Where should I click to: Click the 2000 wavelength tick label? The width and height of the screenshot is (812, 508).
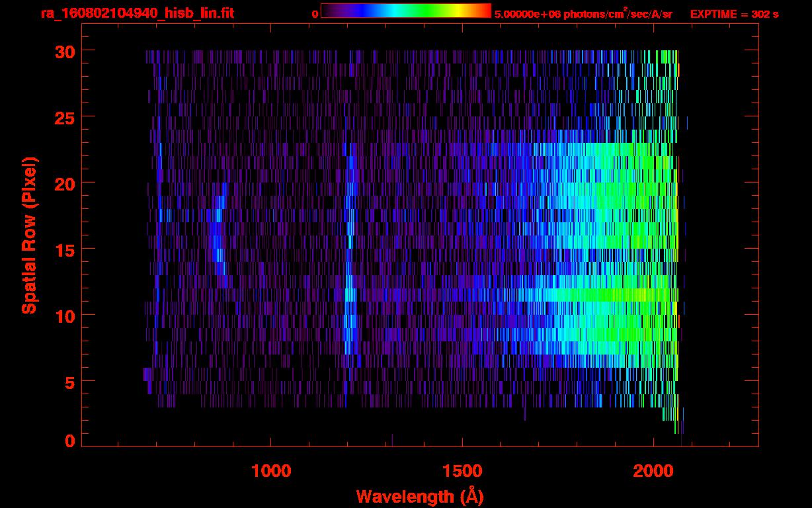[x=653, y=471]
